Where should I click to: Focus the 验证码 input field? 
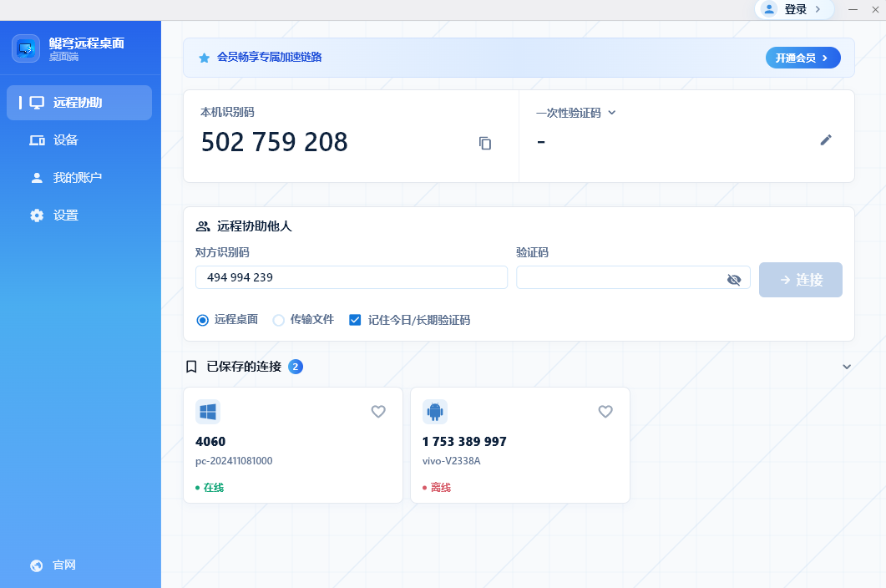click(x=633, y=277)
